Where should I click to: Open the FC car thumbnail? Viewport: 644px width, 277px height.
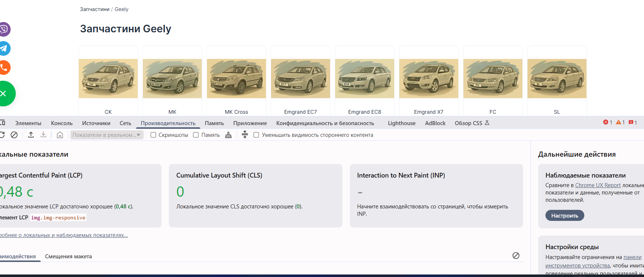[x=493, y=79]
